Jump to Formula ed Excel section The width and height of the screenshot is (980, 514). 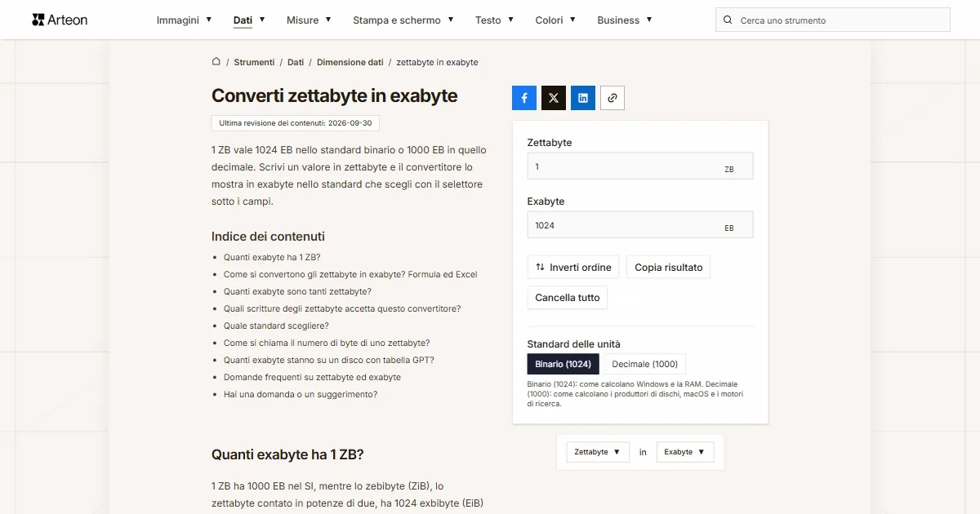pos(350,274)
